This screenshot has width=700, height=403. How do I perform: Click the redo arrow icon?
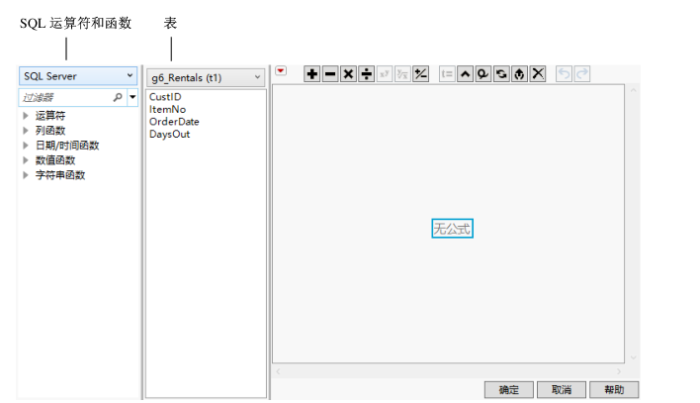click(582, 74)
